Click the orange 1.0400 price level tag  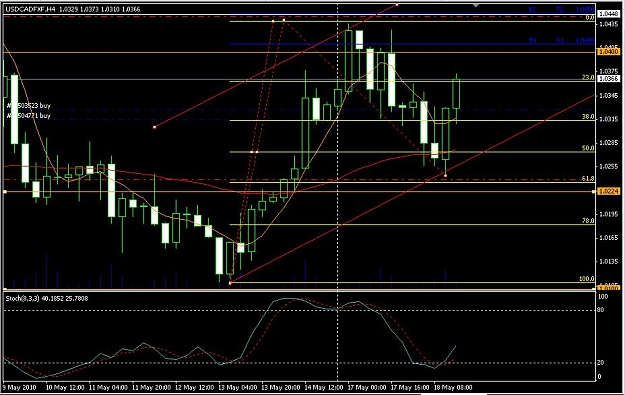point(608,52)
